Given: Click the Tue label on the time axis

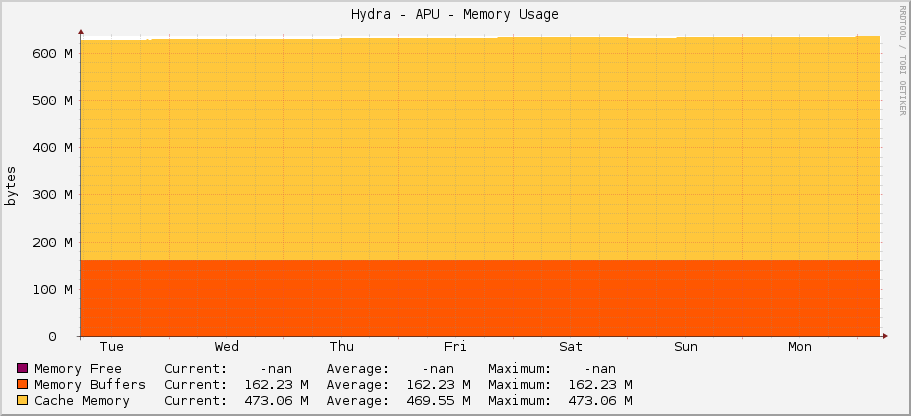Looking at the screenshot, I should point(112,347).
